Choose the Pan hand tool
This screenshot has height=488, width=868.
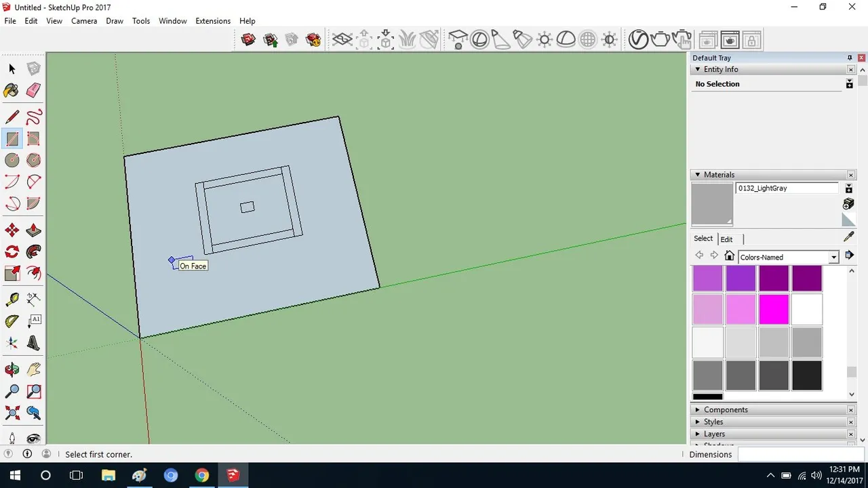33,370
